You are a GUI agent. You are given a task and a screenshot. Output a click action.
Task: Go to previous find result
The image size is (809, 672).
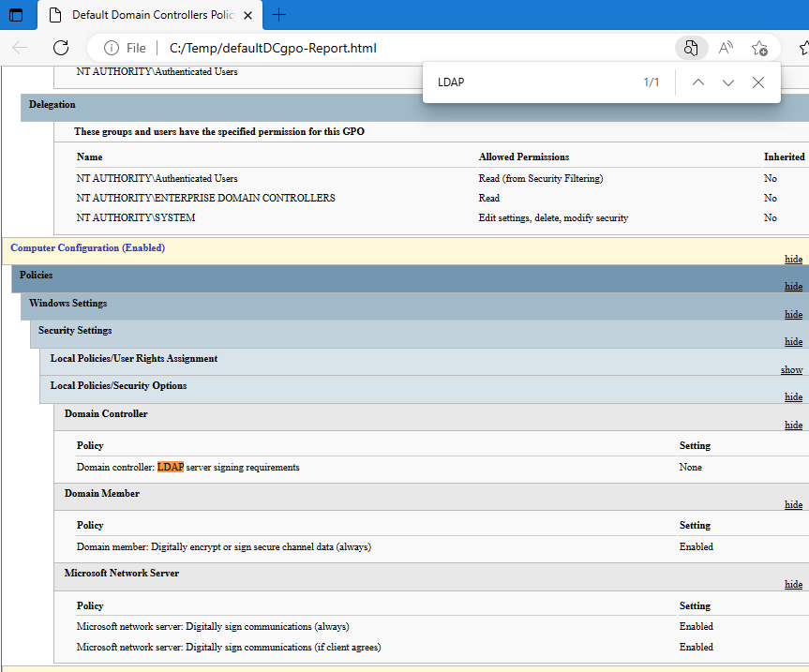click(x=698, y=82)
